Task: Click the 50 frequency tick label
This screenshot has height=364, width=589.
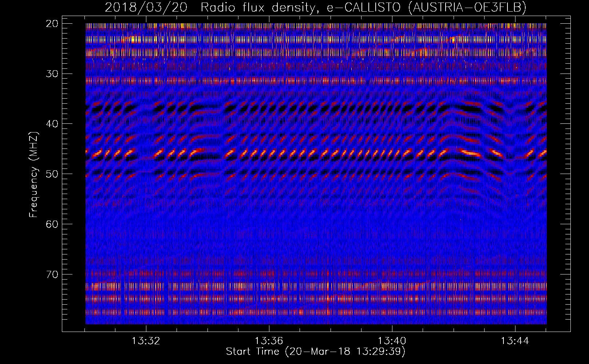Action: (x=52, y=174)
